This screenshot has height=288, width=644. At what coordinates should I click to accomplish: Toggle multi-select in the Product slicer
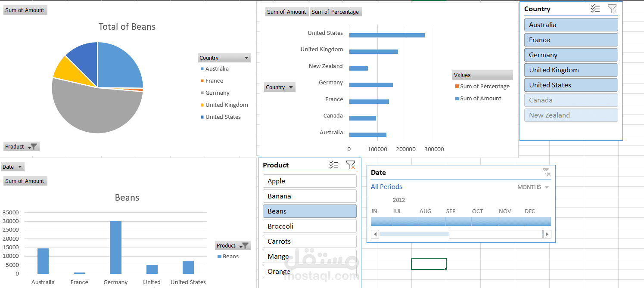pyautogui.click(x=334, y=165)
